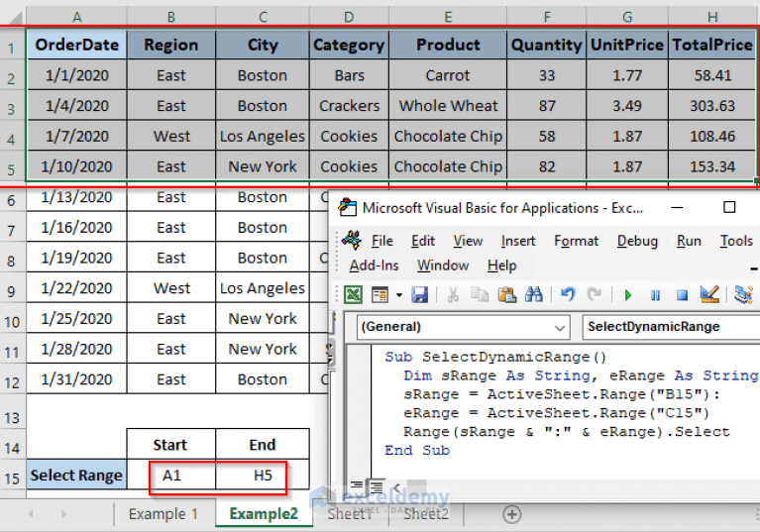Click the End header cell
760x532 pixels.
click(x=263, y=444)
